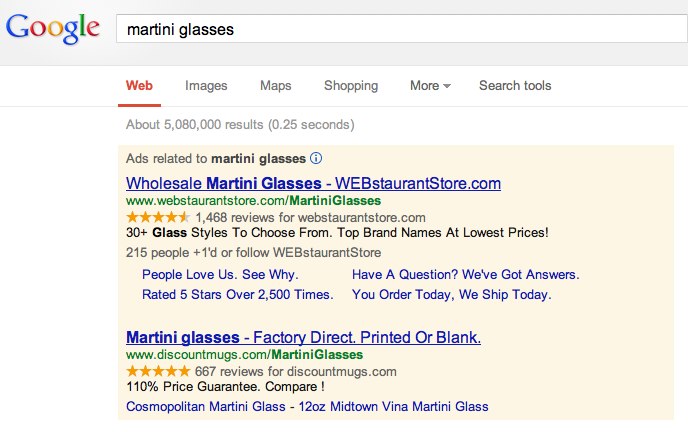Open Martini glasses Factory Direct ad

pyautogui.click(x=303, y=337)
